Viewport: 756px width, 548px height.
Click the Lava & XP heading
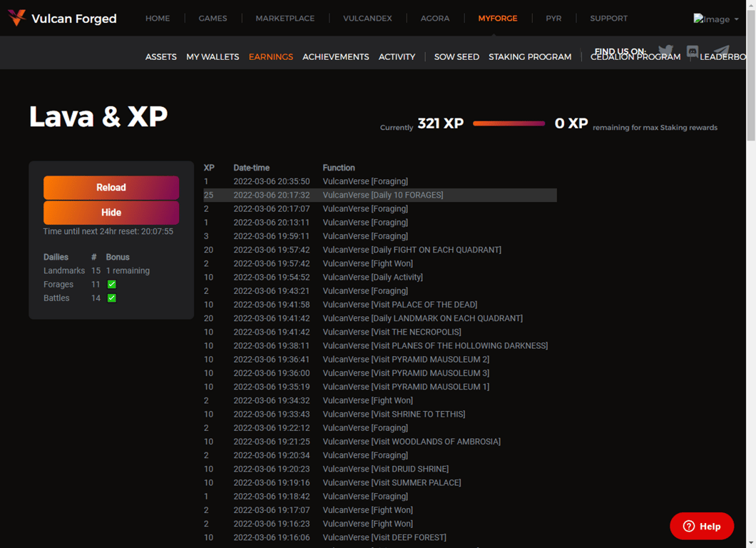pyautogui.click(x=98, y=117)
